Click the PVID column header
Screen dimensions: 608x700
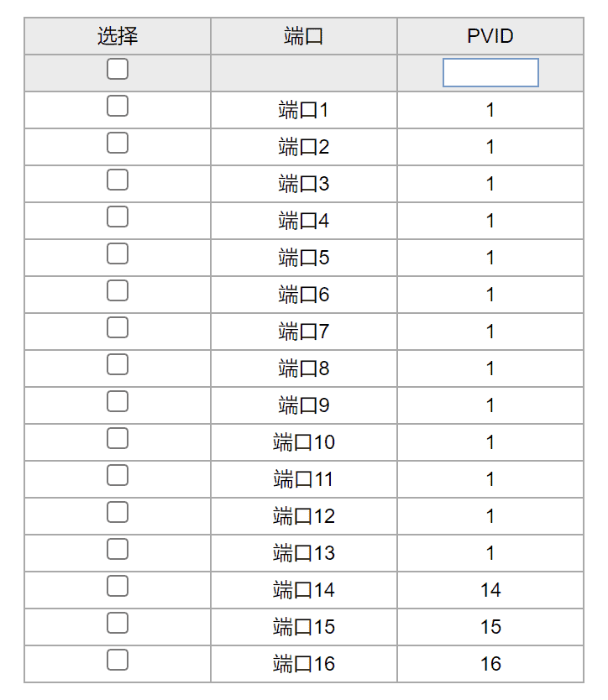[490, 36]
